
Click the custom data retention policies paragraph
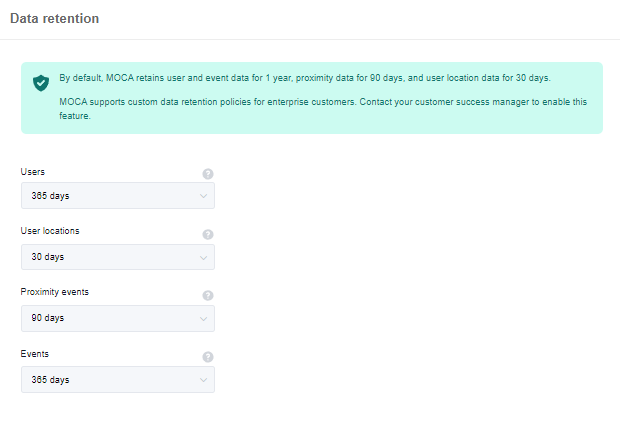pyautogui.click(x=323, y=109)
